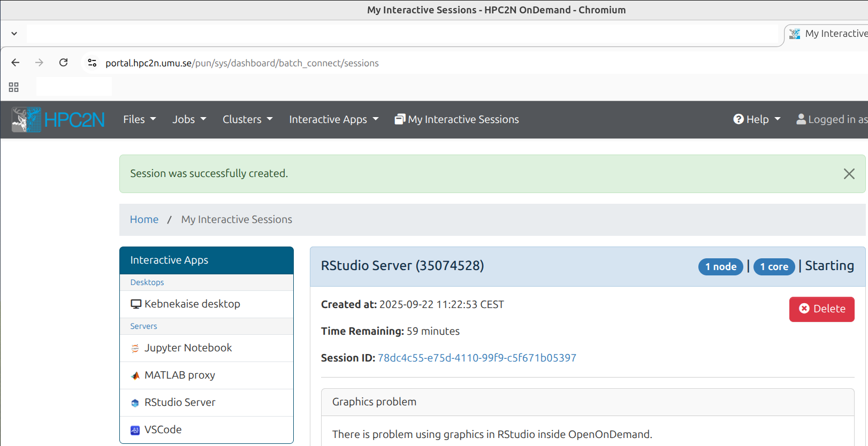
Task: Open the session ID link
Action: (x=477, y=358)
